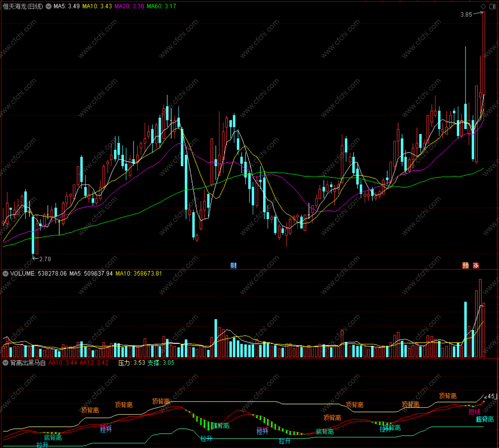Toggle the side panel layout icon

[x=492, y=6]
